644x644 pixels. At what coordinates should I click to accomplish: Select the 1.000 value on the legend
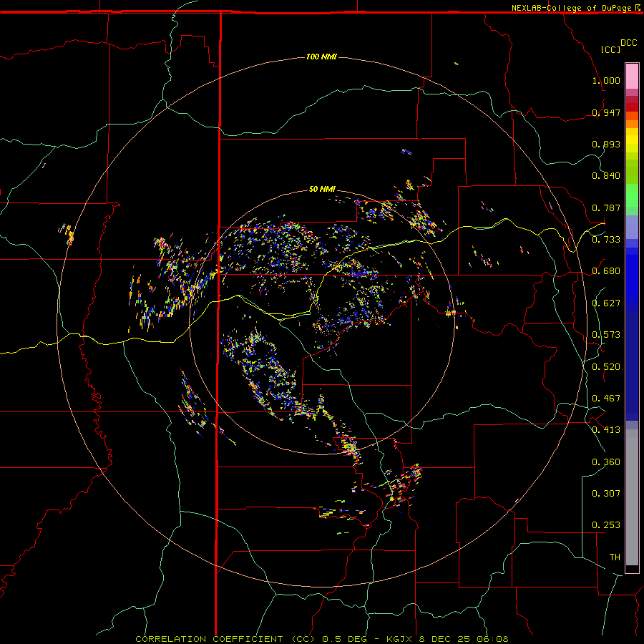point(606,80)
